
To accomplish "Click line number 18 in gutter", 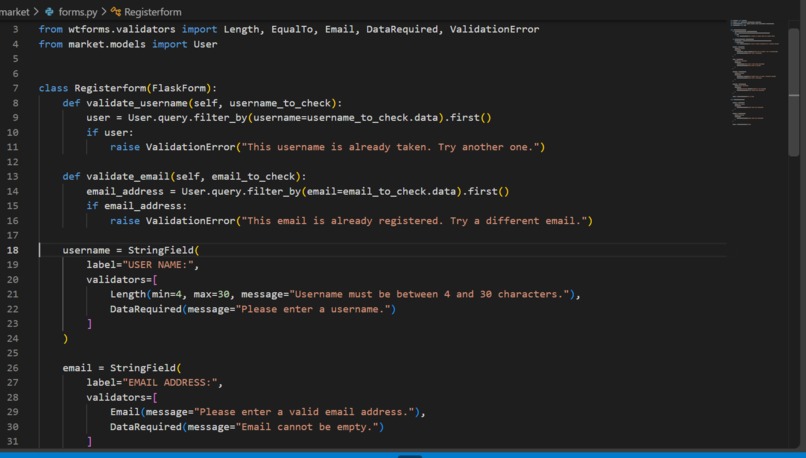I will click(x=12, y=250).
